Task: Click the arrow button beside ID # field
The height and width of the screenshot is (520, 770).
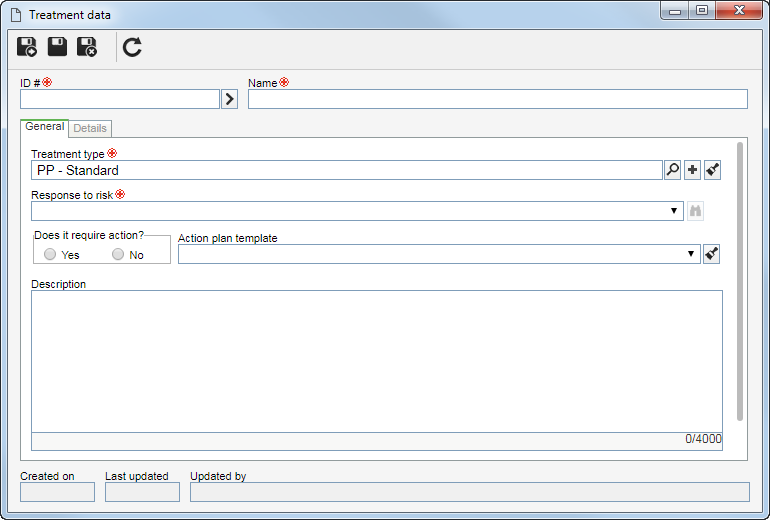Action: click(229, 99)
